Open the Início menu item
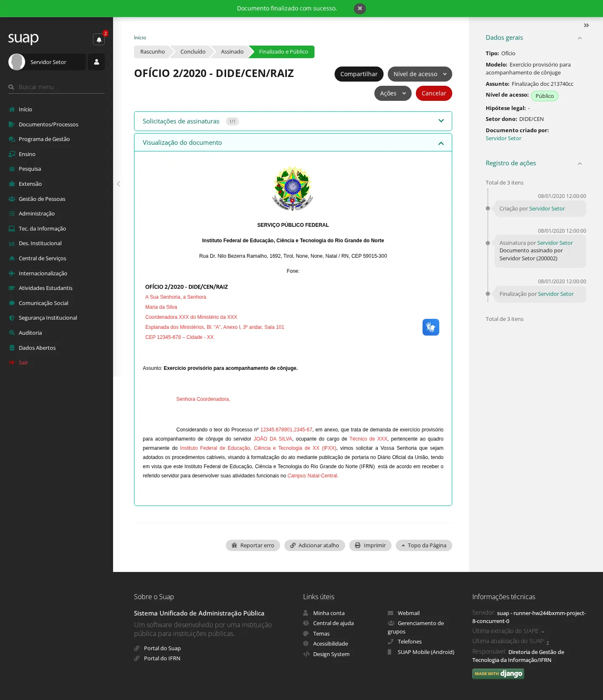Screen dimensions: 603x700 click(x=57, y=109)
